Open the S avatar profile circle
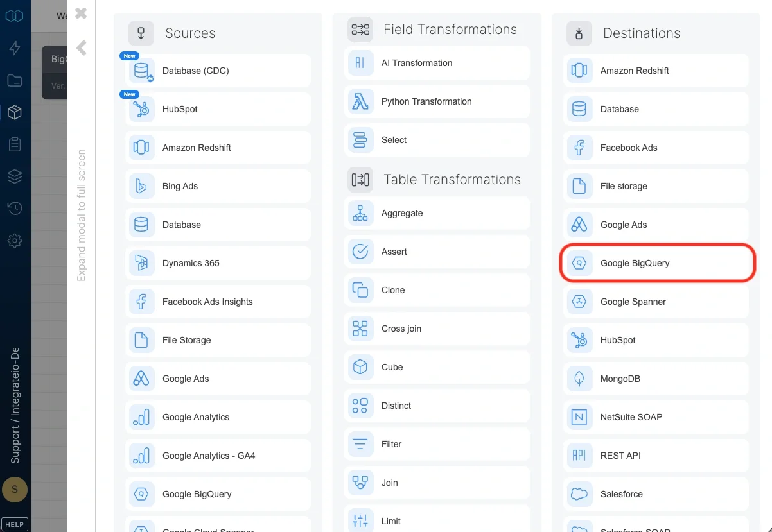The height and width of the screenshot is (532, 772). tap(15, 490)
